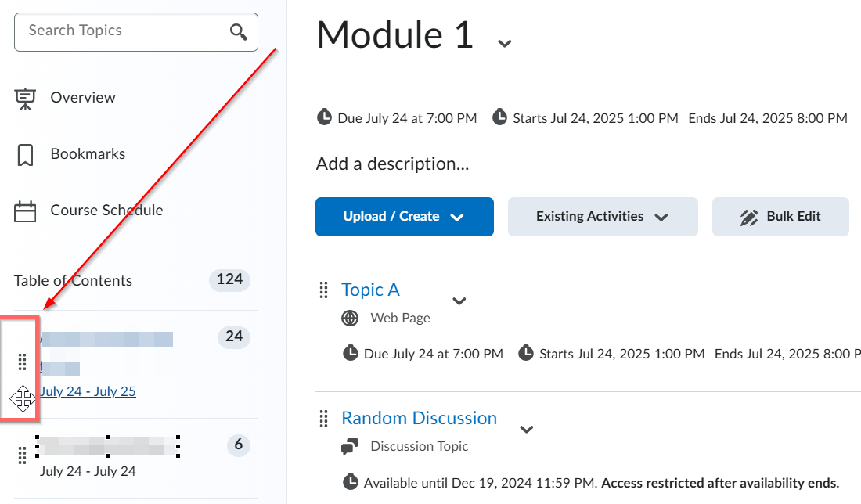Click Add a description field
This screenshot has height=504, width=861.
393,164
